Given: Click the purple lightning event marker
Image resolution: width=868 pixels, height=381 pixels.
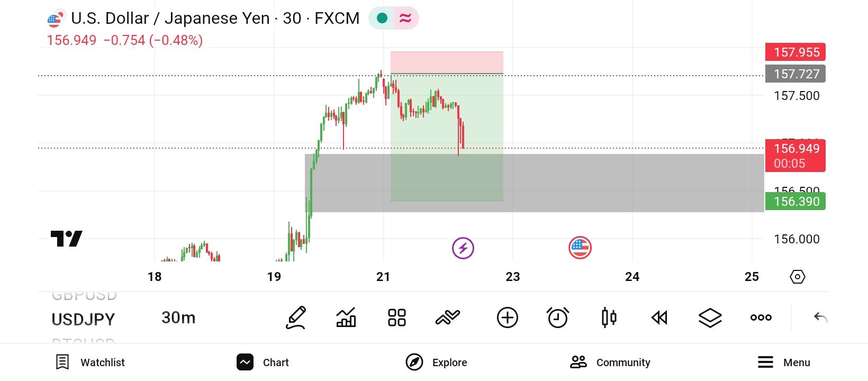Looking at the screenshot, I should pyautogui.click(x=463, y=248).
